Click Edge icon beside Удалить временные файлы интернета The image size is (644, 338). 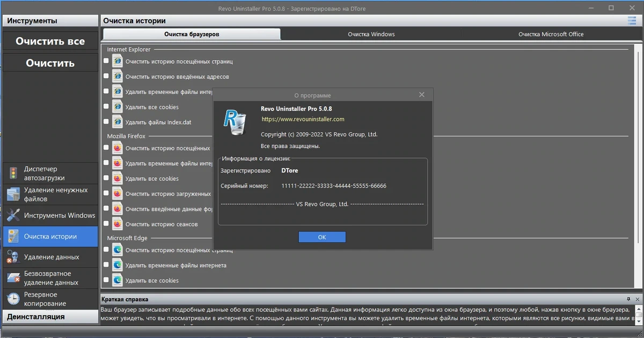117,265
